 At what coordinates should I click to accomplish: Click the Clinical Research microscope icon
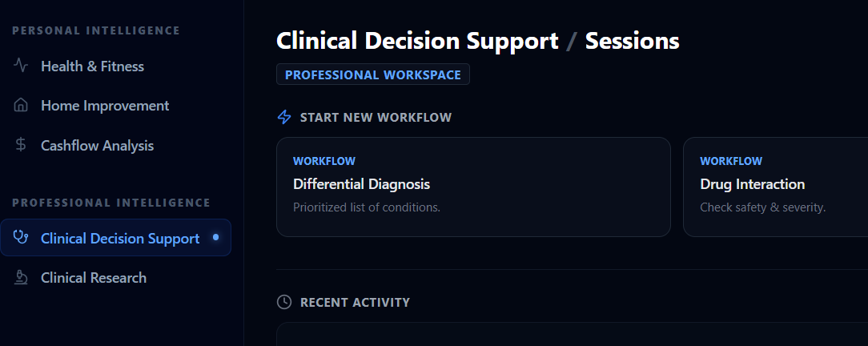point(22,278)
